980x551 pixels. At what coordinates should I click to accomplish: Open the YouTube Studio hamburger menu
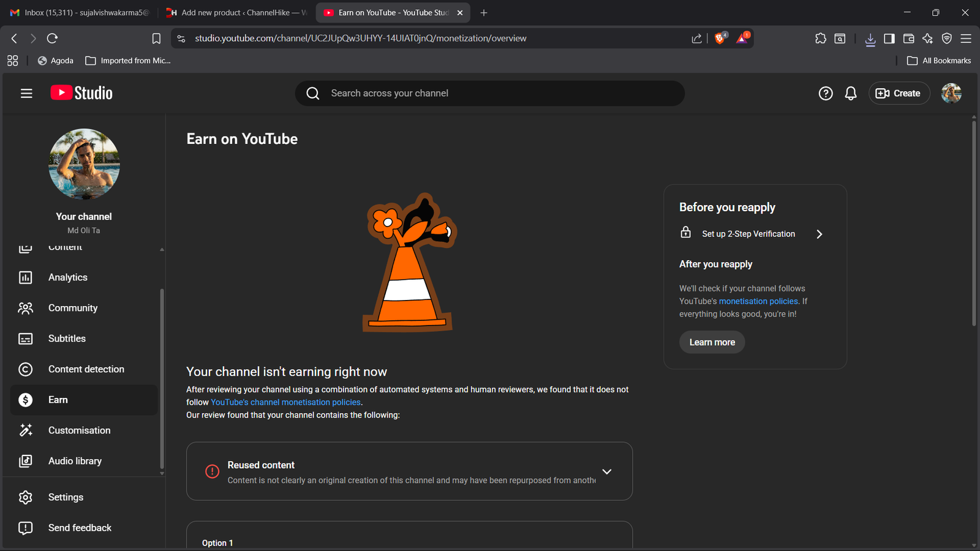point(26,93)
